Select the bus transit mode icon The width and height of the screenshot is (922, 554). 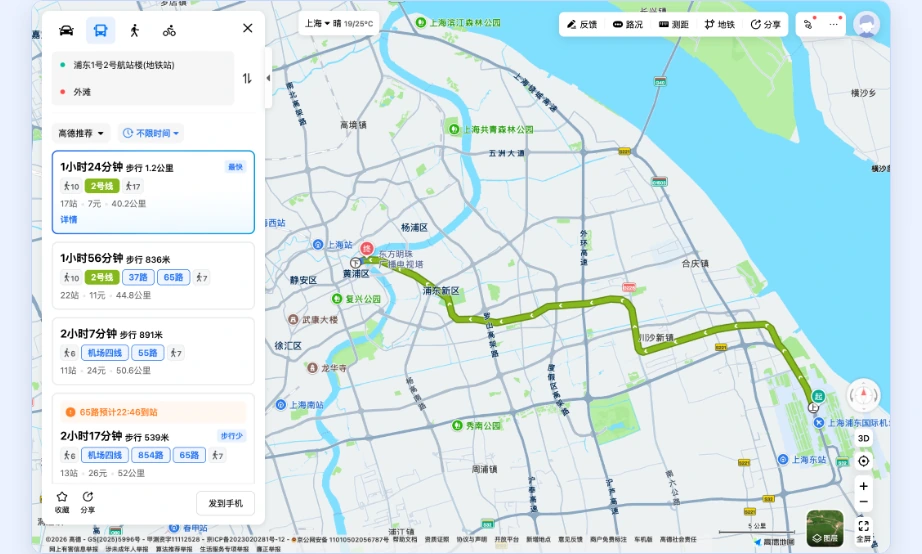tap(101, 30)
